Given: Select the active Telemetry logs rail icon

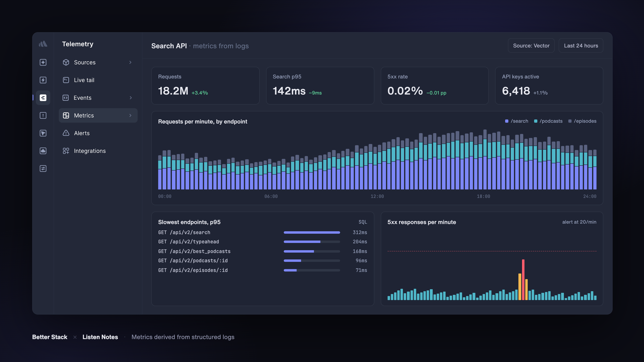Looking at the screenshot, I should 43,98.
